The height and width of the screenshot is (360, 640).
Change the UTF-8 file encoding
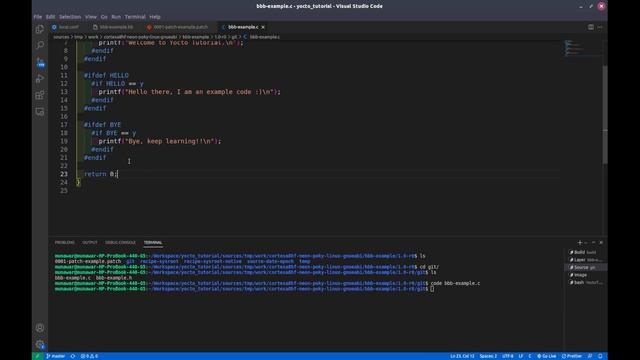click(x=508, y=356)
